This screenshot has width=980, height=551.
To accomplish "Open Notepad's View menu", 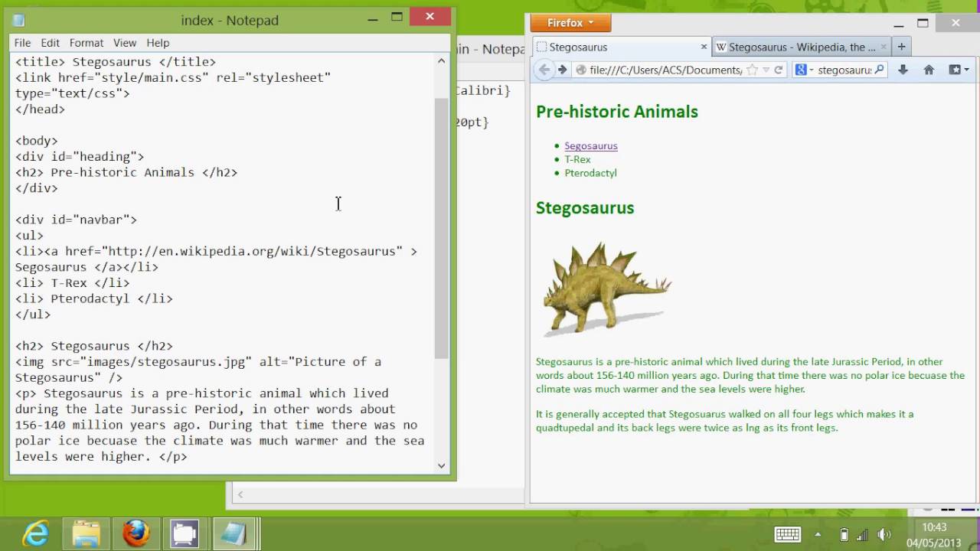I will [x=125, y=43].
